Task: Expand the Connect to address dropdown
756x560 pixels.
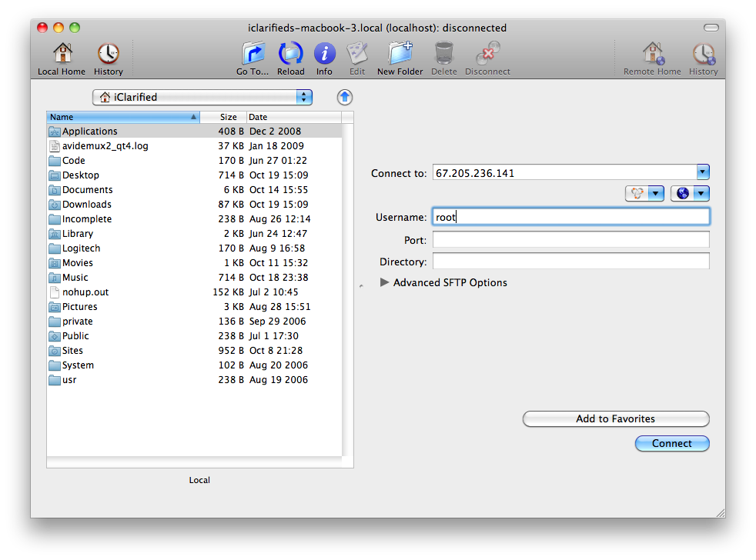Action: (702, 172)
